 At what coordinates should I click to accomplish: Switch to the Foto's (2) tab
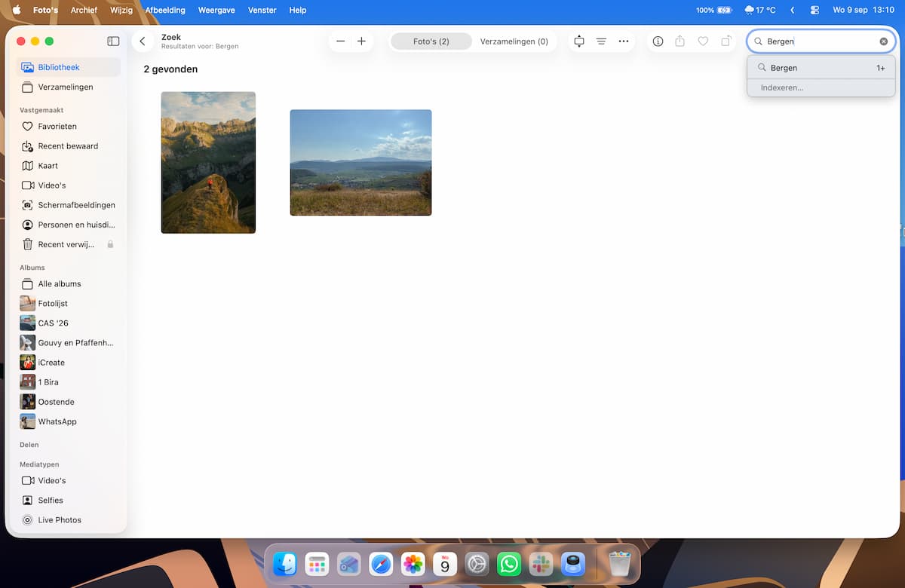[x=431, y=41]
